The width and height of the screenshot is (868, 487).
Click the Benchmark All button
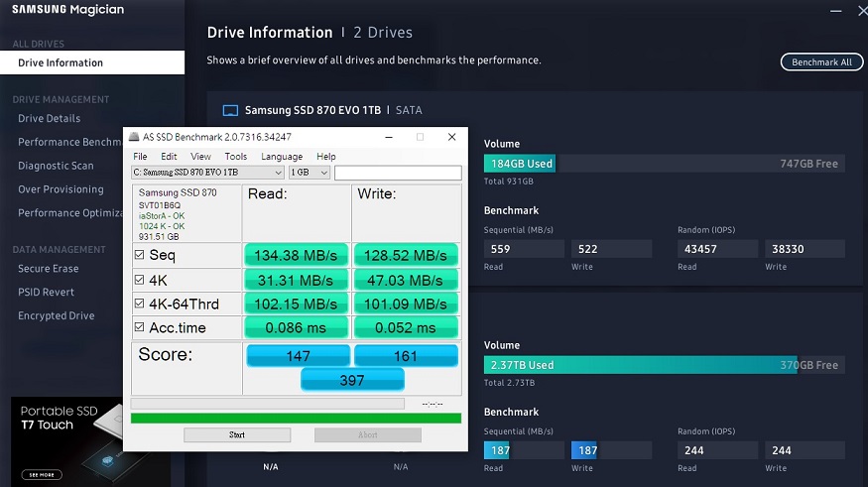[821, 61]
